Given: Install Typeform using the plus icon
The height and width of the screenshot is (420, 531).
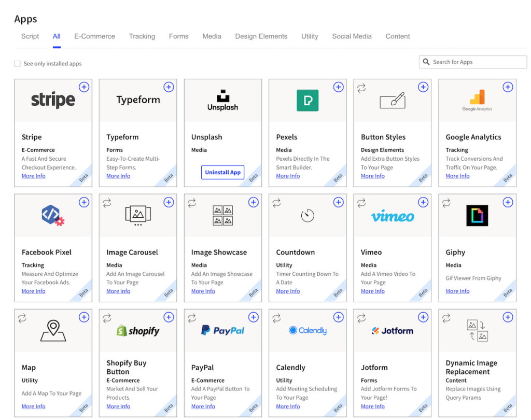Looking at the screenshot, I should click(x=169, y=87).
